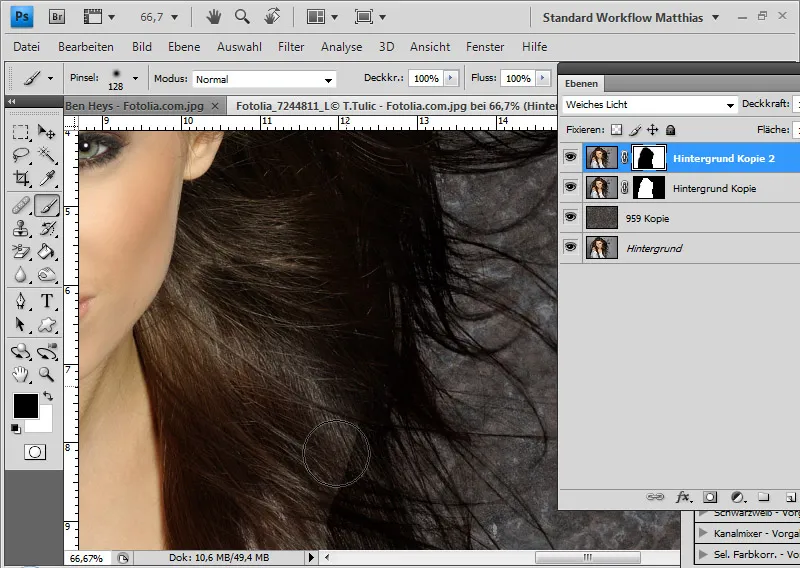This screenshot has width=800, height=568.
Task: Open the Ebene menu
Action: point(184,47)
